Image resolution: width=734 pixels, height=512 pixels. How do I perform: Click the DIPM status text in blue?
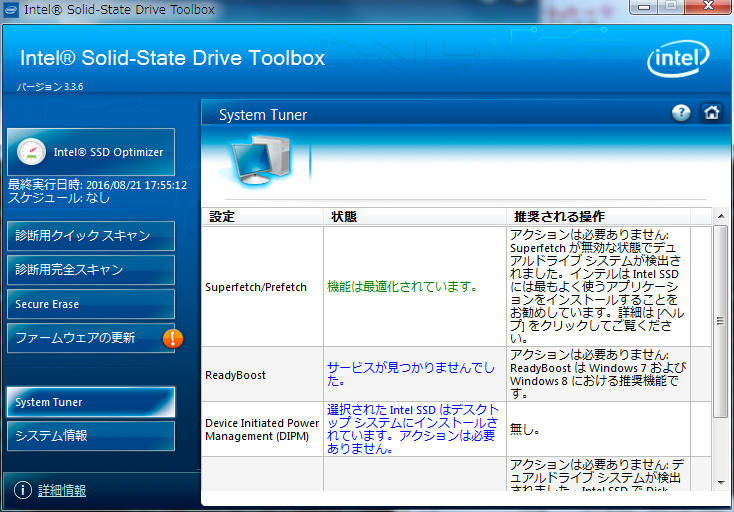413,429
